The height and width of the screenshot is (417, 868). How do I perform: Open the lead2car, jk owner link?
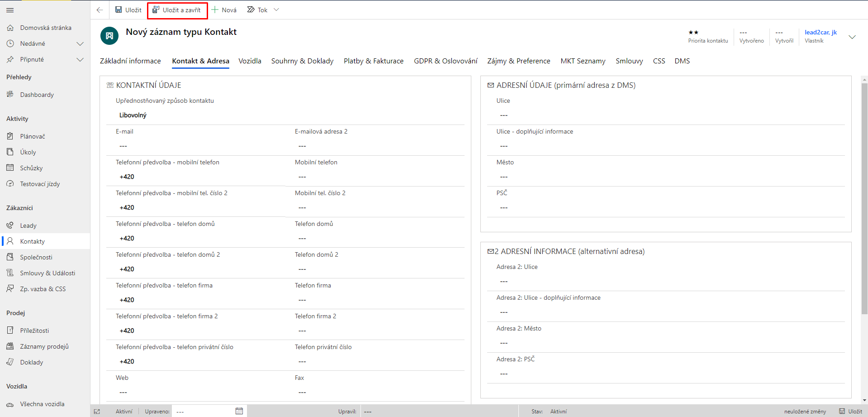[x=821, y=32]
